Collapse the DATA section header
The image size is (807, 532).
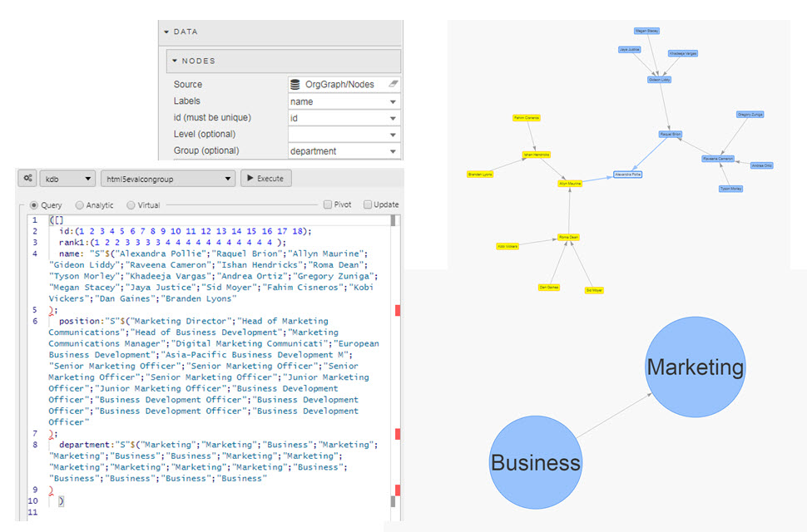pyautogui.click(x=186, y=32)
